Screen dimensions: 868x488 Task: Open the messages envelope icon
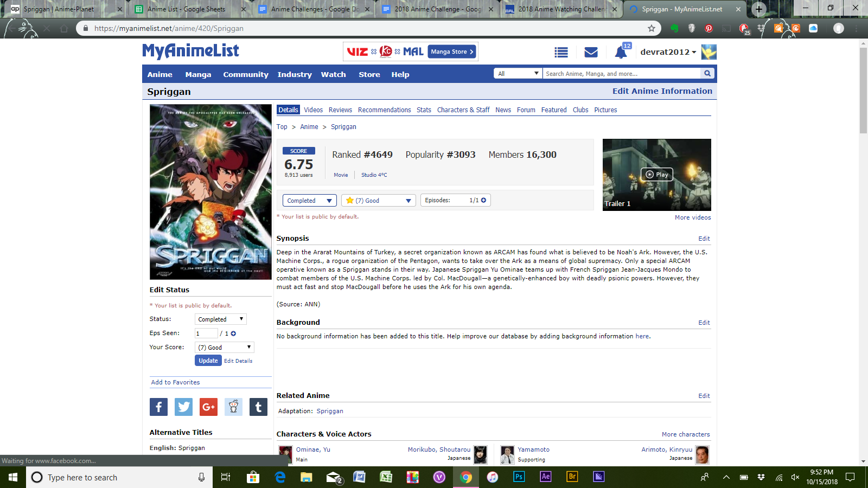(591, 52)
